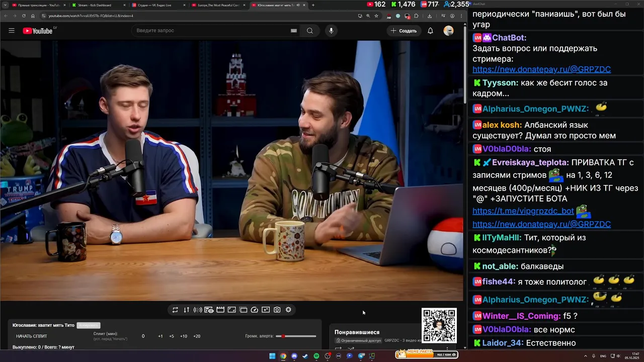644x362 pixels.
Task: Bookmark this page with star icon
Action: [376, 16]
